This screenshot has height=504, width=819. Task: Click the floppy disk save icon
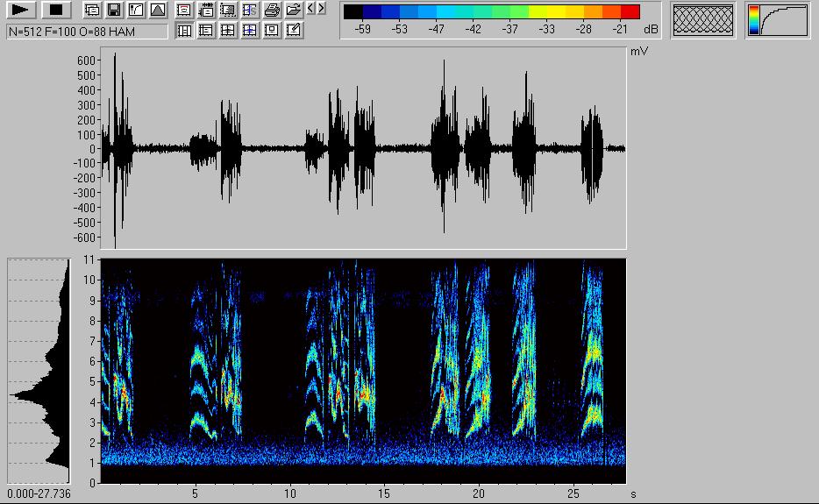pos(113,11)
